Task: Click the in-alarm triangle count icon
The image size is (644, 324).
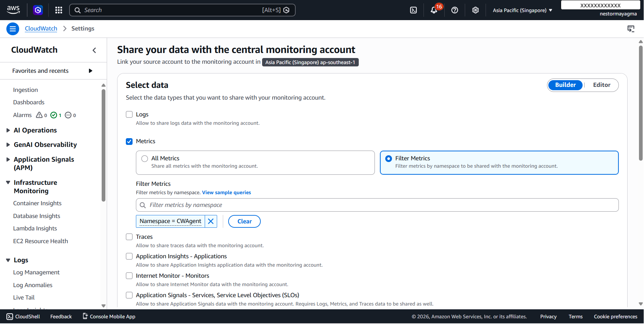Action: click(39, 115)
